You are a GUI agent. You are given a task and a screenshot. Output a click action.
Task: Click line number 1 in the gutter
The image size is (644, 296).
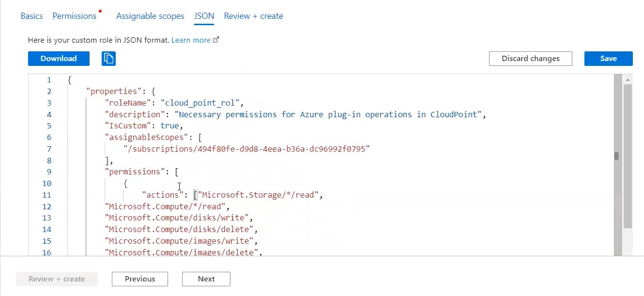[49, 80]
